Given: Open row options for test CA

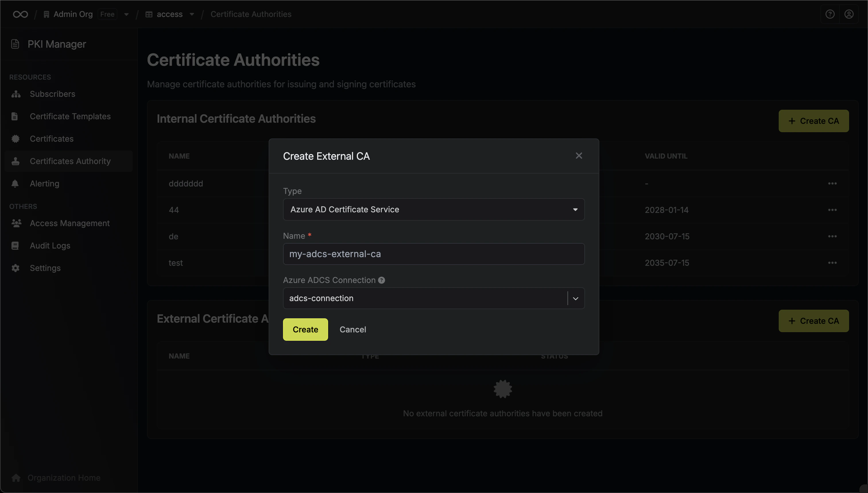Looking at the screenshot, I should click(832, 263).
